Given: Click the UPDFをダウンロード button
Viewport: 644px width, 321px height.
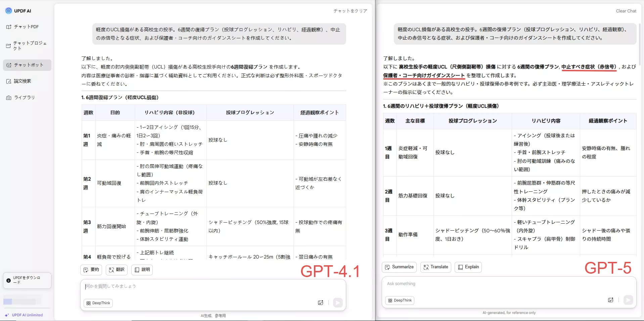Looking at the screenshot, I should click(x=27, y=280).
